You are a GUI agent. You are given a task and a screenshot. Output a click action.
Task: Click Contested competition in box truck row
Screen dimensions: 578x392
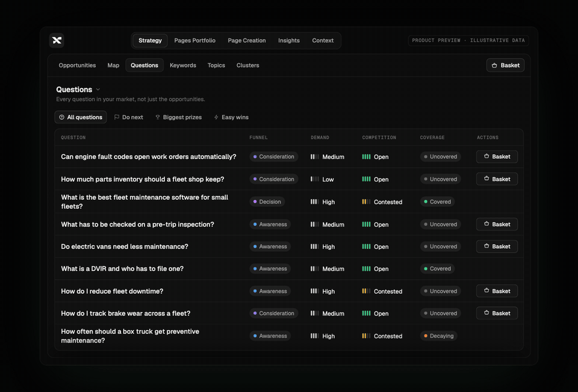(x=382, y=336)
